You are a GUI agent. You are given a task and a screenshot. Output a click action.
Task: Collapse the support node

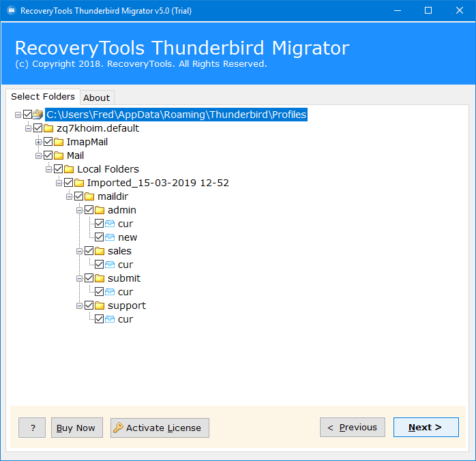[80, 306]
